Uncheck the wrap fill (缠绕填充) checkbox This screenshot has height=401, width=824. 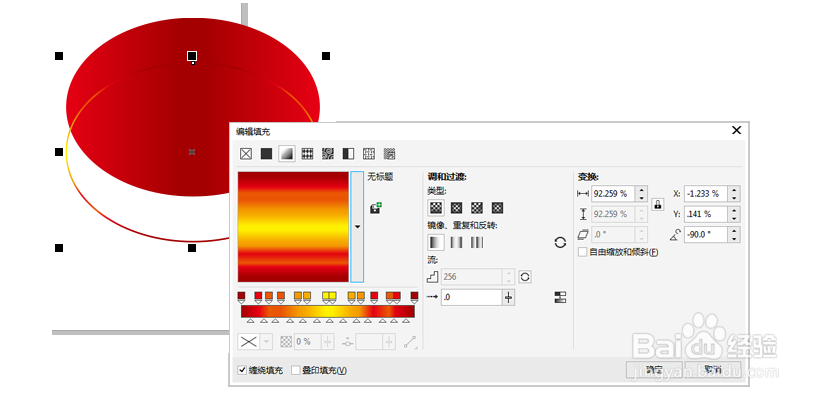[242, 371]
